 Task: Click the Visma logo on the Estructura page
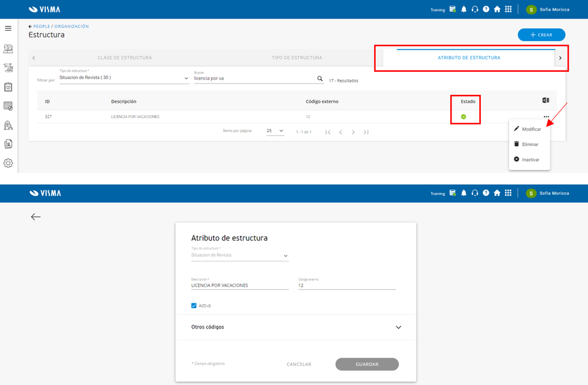(44, 9)
